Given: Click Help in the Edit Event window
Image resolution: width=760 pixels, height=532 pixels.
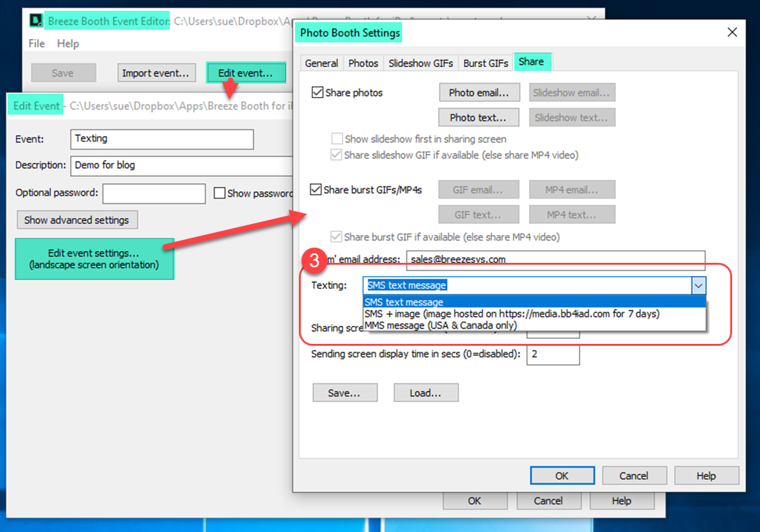Looking at the screenshot, I should tap(622, 501).
